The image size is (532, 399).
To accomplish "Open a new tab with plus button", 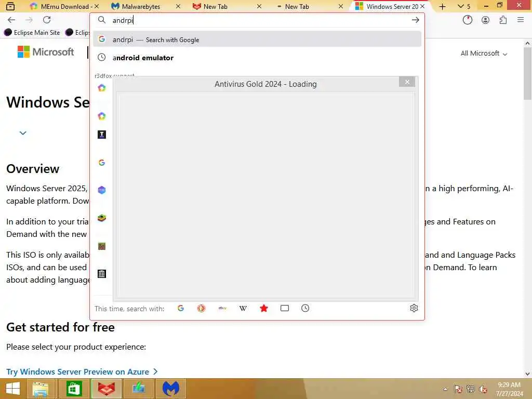I will coord(443,6).
